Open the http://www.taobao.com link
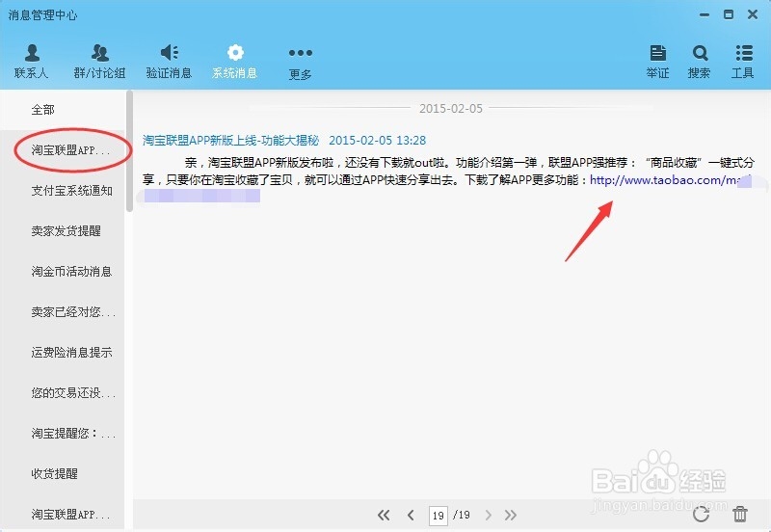The width and height of the screenshot is (771, 532). point(664,180)
